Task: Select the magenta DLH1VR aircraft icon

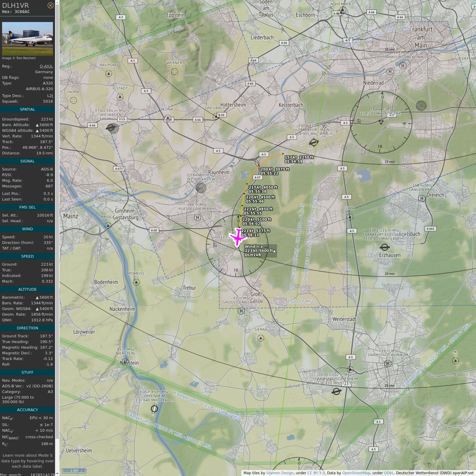Action: 237,237
